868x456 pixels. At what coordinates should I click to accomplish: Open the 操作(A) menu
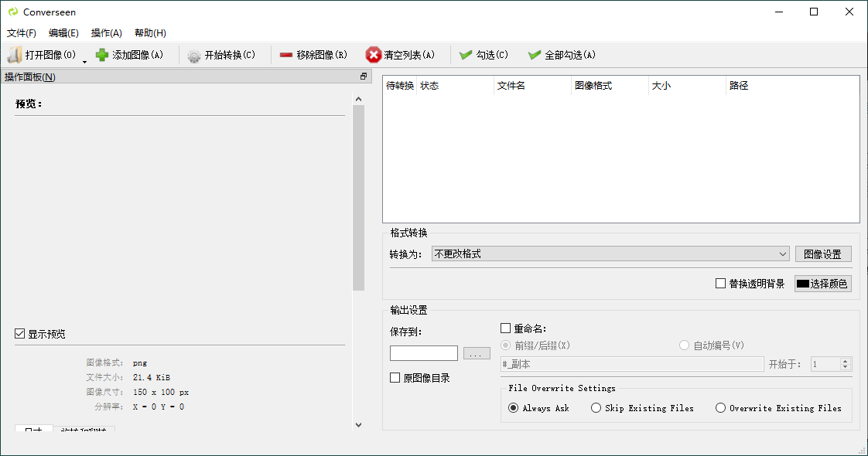(106, 33)
